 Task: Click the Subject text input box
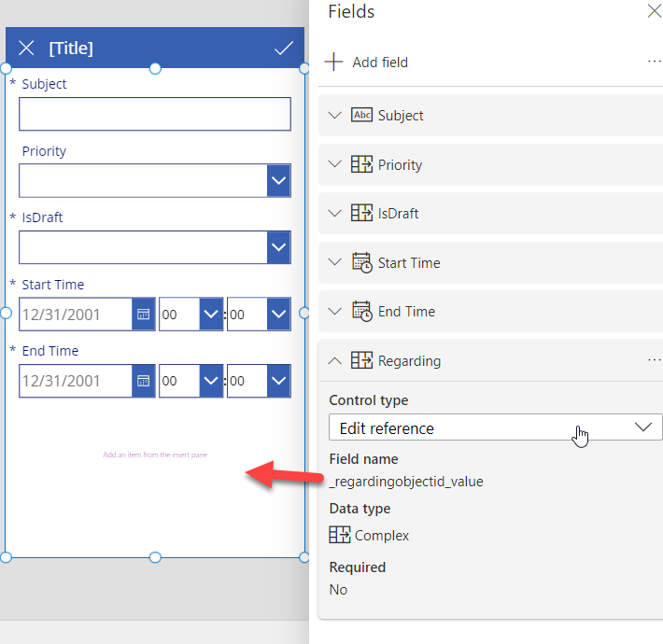(x=155, y=114)
